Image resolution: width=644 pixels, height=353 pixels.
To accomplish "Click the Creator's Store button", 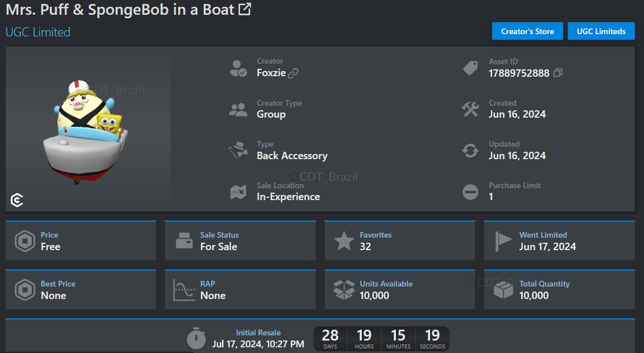I will pos(527,31).
